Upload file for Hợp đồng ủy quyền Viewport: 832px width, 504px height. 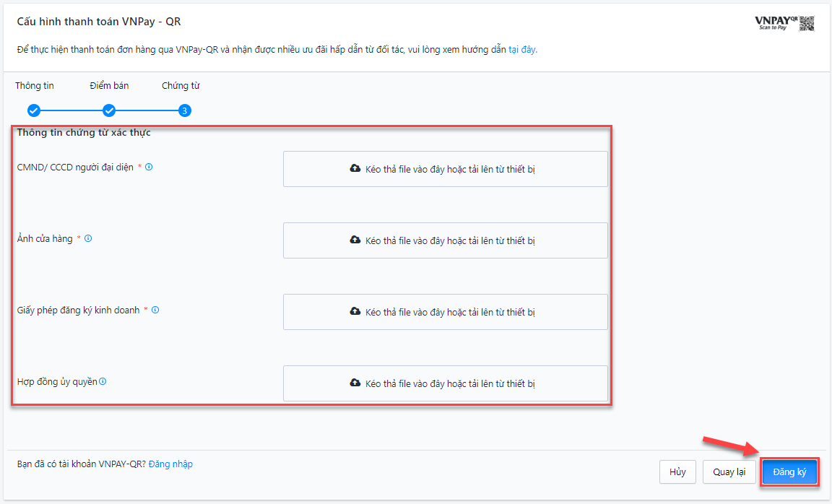click(x=445, y=383)
